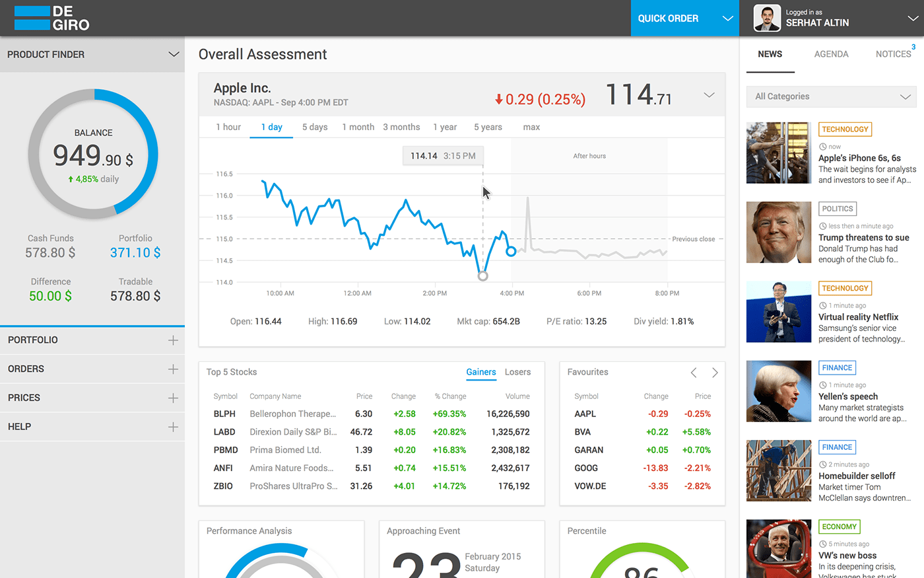Viewport: 924px width, 578px height.
Task: Open Trump threatens to sue headline
Action: tap(864, 238)
